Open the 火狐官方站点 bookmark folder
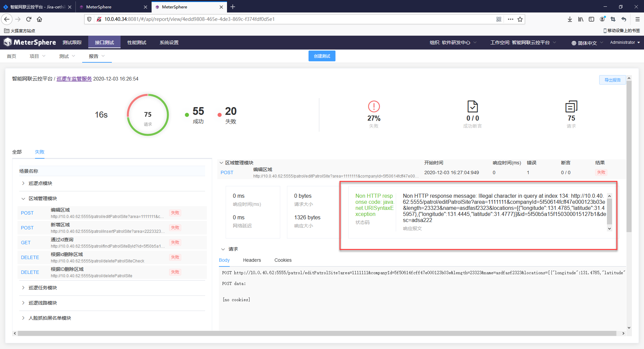 pos(20,31)
